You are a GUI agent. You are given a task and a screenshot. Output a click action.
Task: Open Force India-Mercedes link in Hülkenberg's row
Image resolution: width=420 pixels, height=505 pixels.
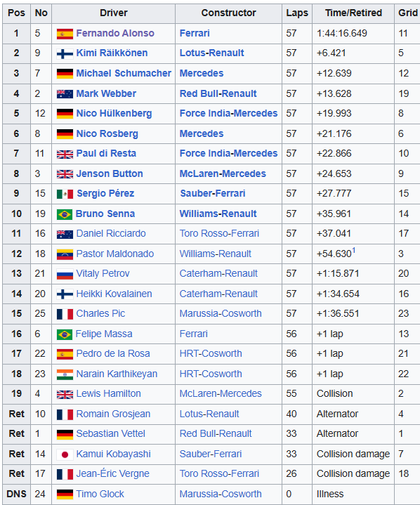point(228,113)
